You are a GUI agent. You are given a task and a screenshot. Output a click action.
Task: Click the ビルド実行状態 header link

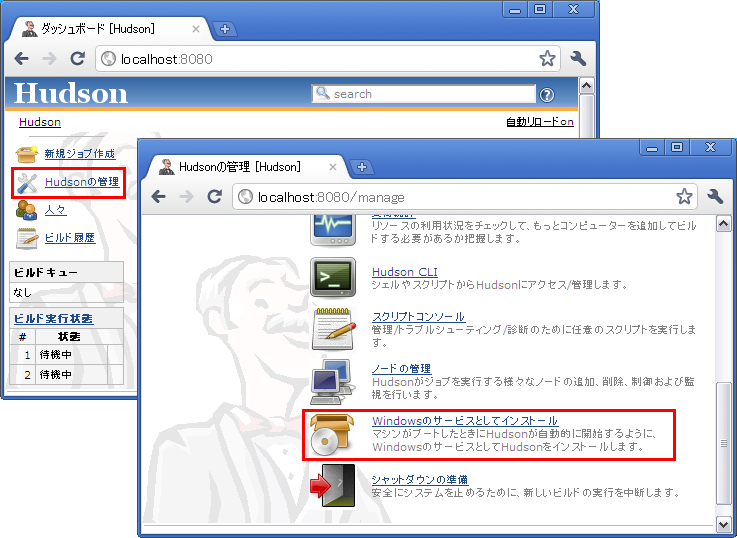click(x=53, y=319)
